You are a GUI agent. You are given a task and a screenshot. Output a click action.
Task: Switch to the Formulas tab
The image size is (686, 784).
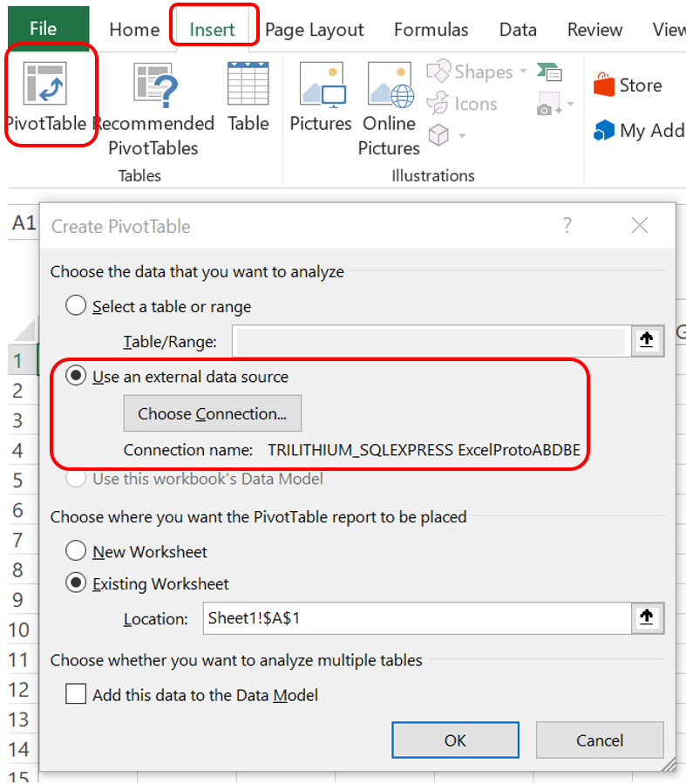click(431, 30)
